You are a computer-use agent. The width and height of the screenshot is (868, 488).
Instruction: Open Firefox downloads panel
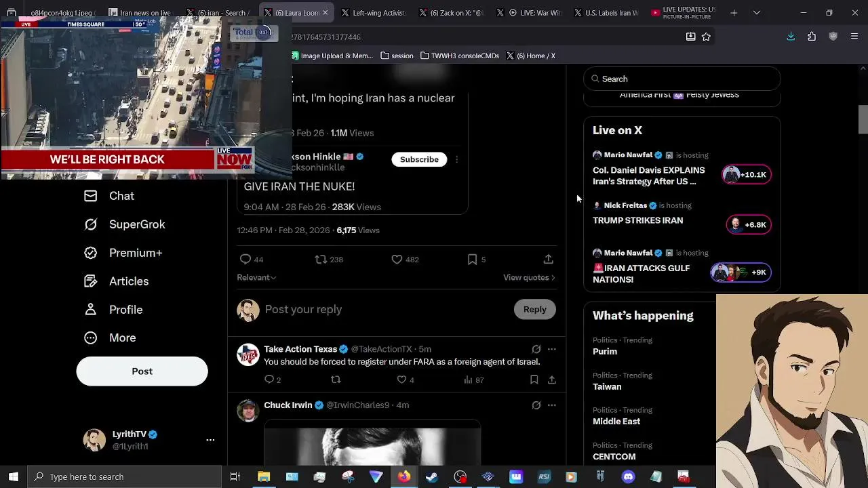coord(791,37)
